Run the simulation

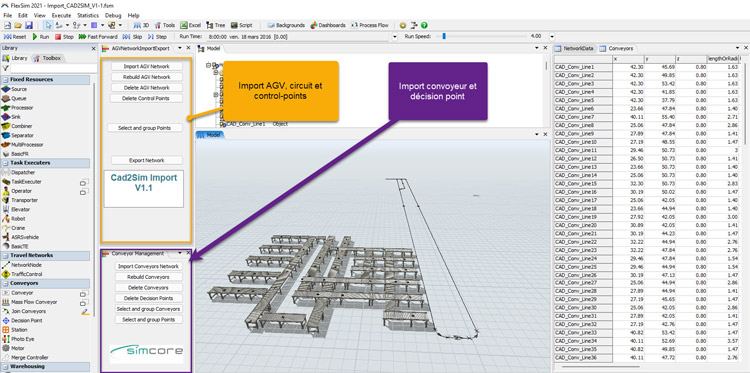click(41, 36)
